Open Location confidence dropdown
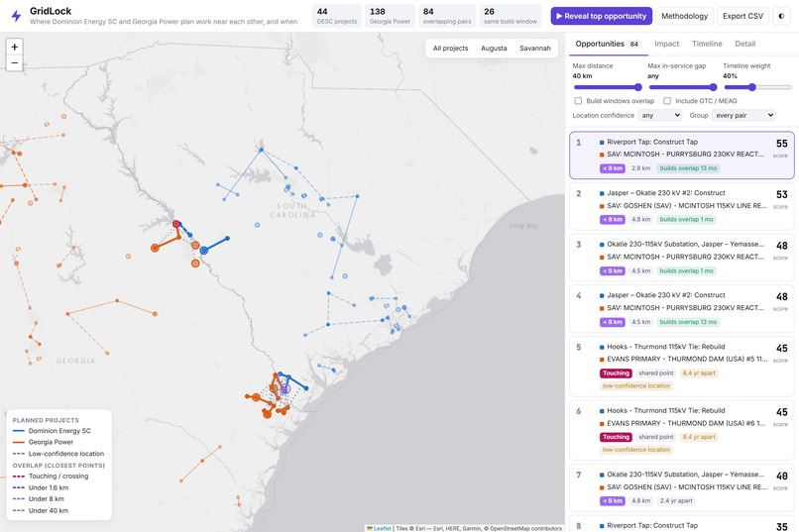Viewport: 799px width, 532px height. pos(659,116)
